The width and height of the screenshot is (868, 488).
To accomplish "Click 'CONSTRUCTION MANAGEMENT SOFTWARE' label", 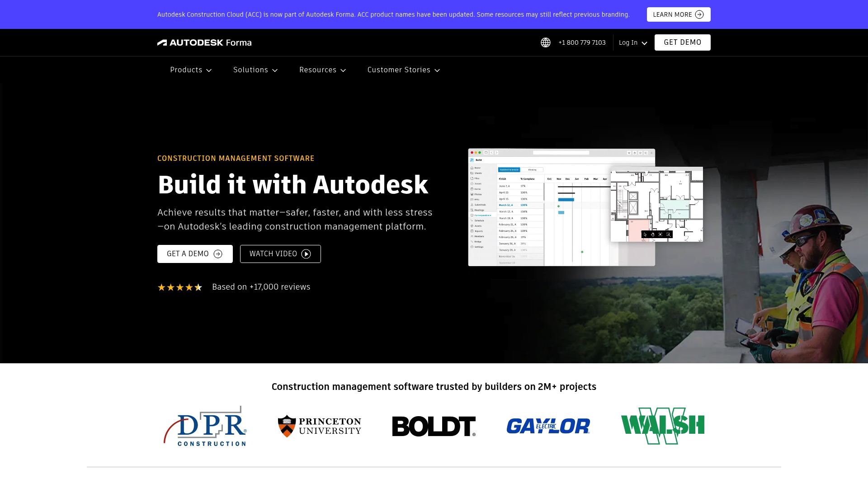I will pos(236,159).
